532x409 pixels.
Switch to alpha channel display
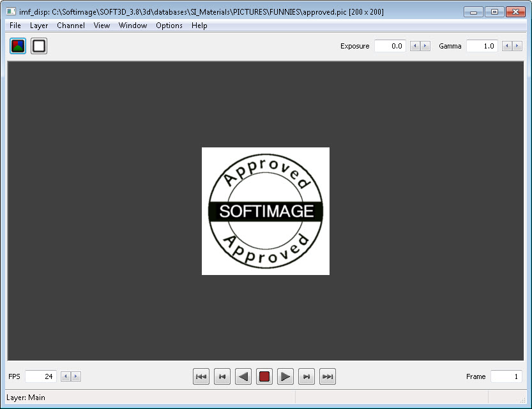tap(38, 45)
